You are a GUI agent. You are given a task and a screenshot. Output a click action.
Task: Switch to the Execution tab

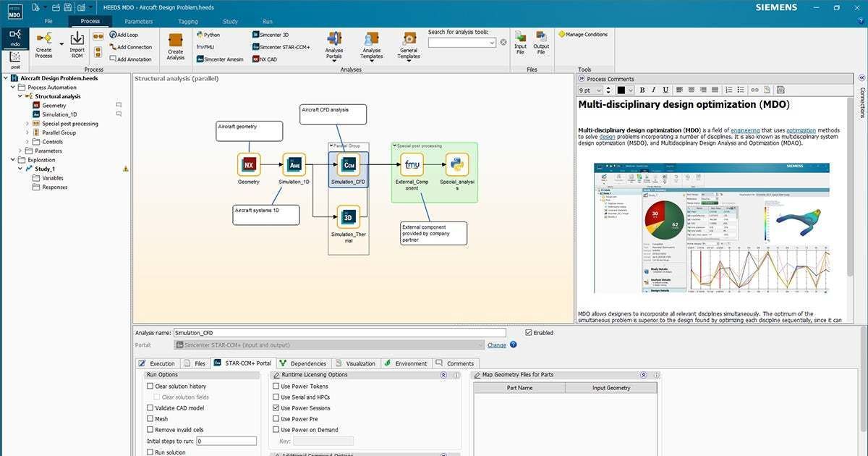[x=157, y=363]
